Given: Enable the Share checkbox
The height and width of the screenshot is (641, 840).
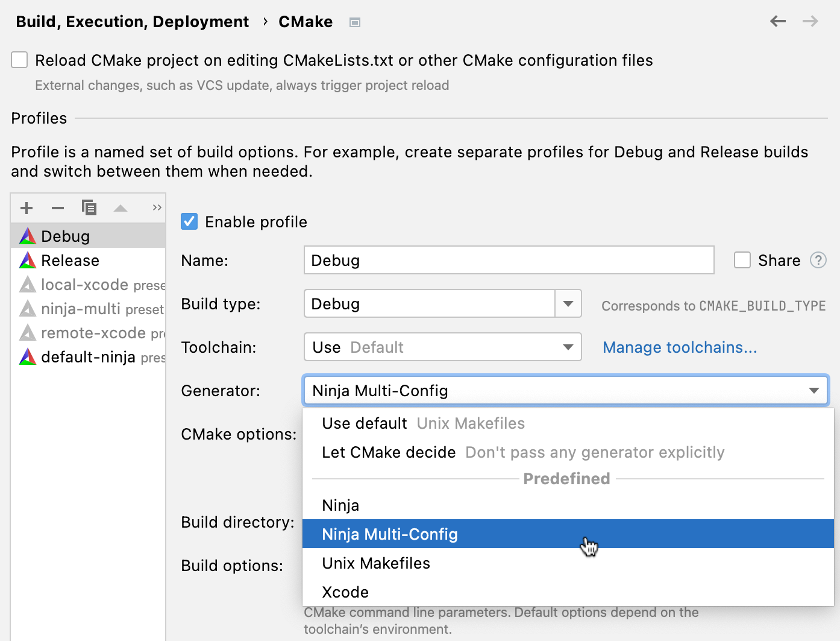Looking at the screenshot, I should click(x=742, y=261).
